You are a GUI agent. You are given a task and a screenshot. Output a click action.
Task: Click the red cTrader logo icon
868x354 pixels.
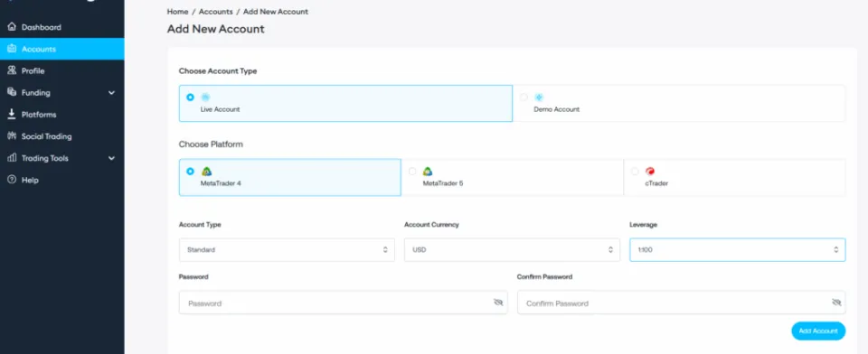[x=650, y=172]
